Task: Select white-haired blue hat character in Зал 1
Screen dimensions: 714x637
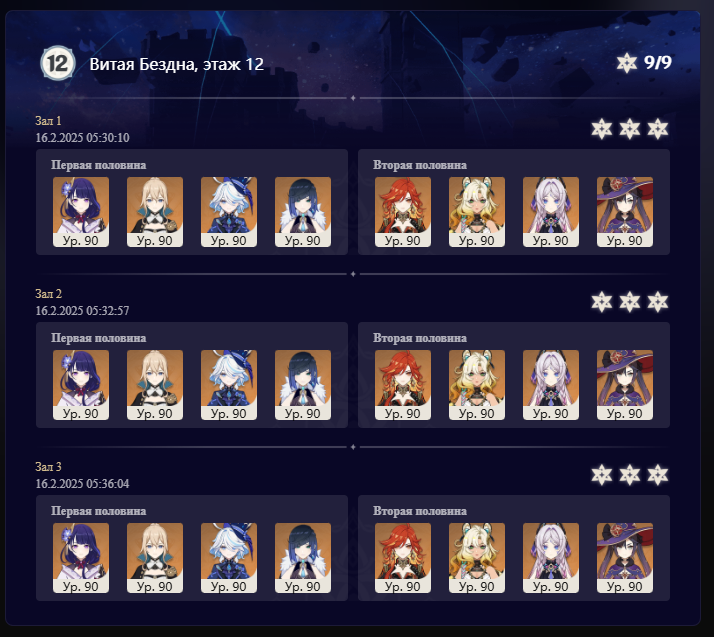Action: (x=229, y=212)
